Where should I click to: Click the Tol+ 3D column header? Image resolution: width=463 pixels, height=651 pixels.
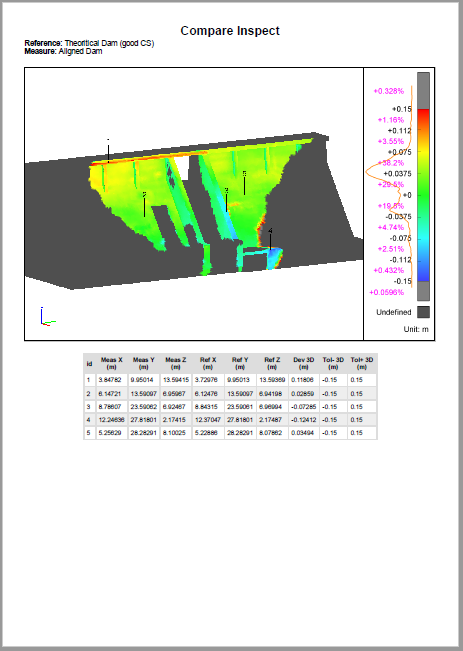(x=362, y=363)
